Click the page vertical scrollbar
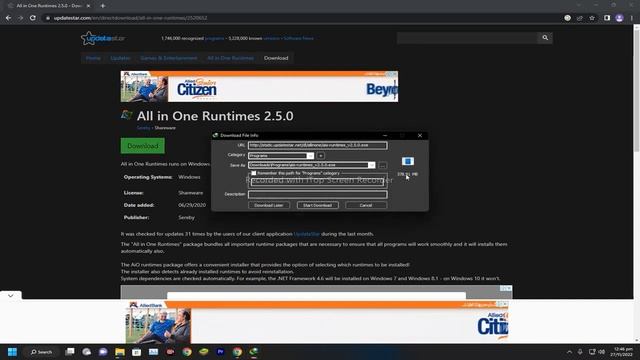The image size is (640, 360). tap(636, 90)
